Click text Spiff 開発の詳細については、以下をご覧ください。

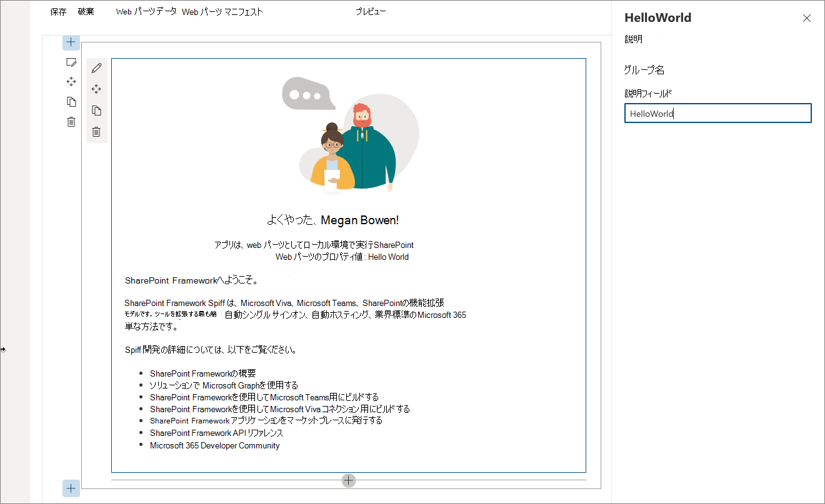click(x=211, y=350)
